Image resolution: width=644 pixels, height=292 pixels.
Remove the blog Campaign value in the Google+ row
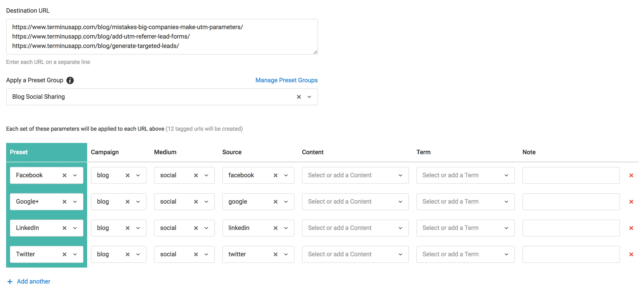point(127,202)
